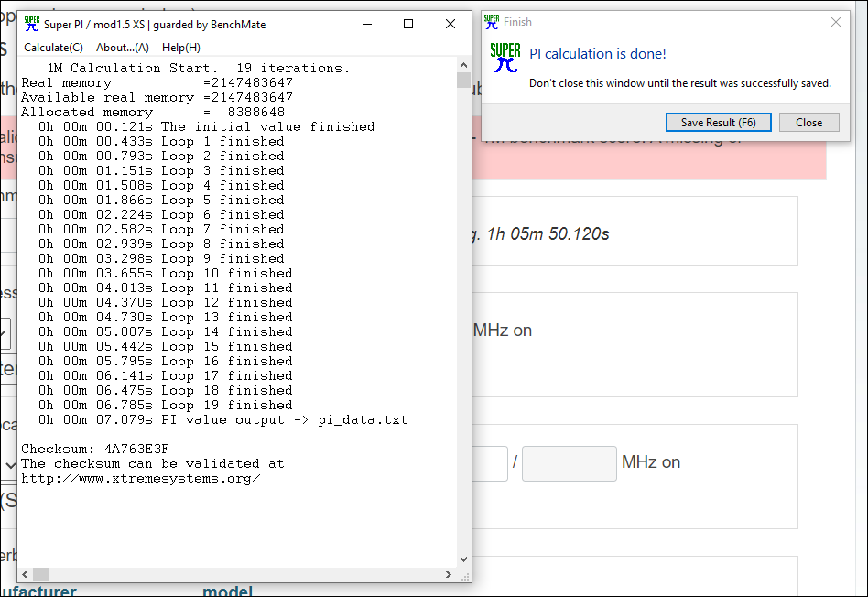This screenshot has height=597, width=868.
Task: Click Close button in Finish dialog
Action: (808, 123)
